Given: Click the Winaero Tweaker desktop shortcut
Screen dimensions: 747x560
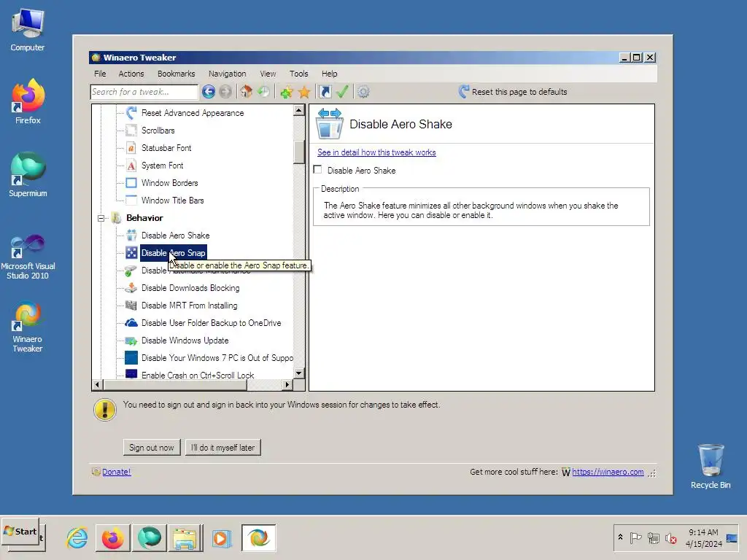Looking at the screenshot, I should tap(28, 327).
